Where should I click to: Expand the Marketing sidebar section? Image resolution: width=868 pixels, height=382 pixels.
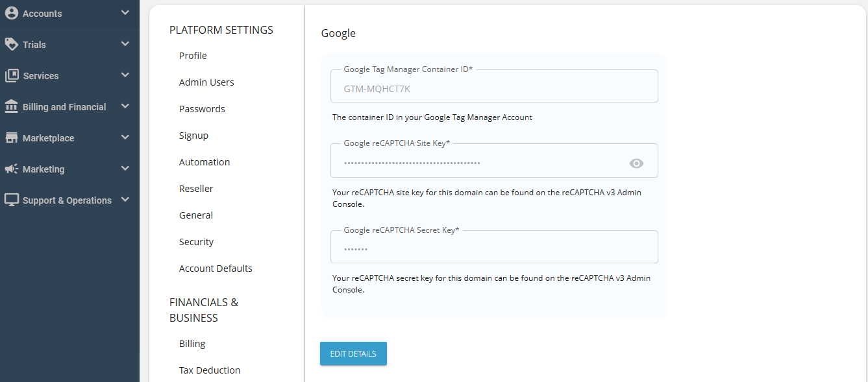click(x=125, y=169)
